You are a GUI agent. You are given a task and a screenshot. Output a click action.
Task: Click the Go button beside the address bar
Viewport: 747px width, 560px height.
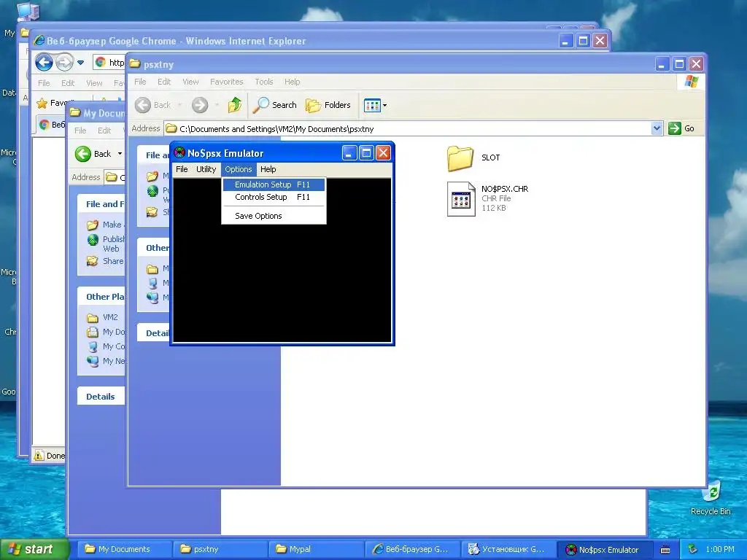click(x=681, y=128)
